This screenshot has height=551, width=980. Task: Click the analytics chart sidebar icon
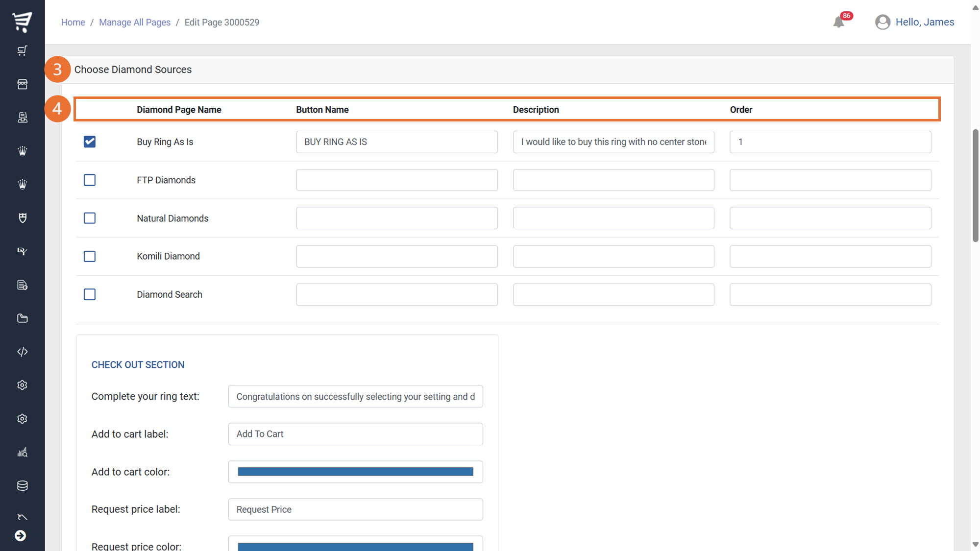pyautogui.click(x=22, y=452)
